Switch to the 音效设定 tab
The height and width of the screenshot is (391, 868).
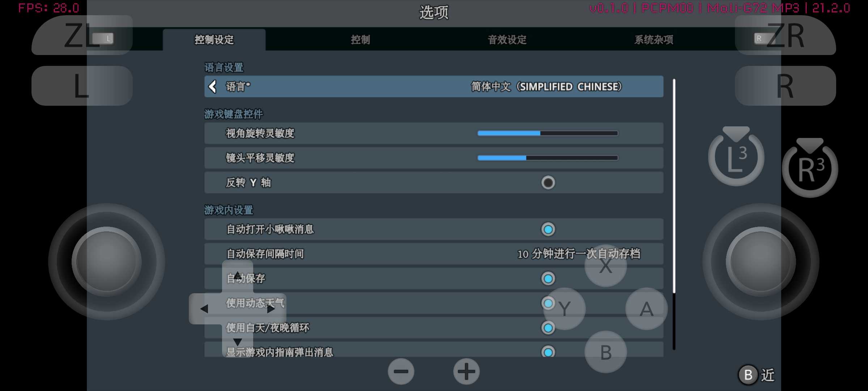[507, 39]
